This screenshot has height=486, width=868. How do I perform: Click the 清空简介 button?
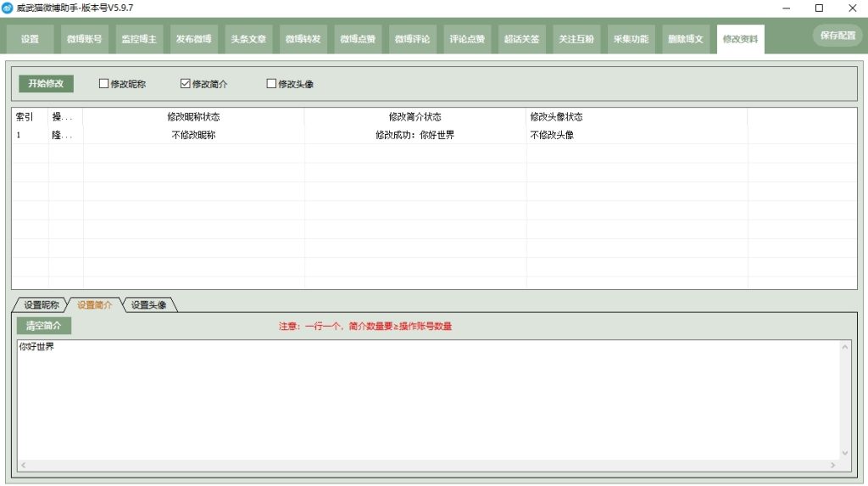[44, 326]
